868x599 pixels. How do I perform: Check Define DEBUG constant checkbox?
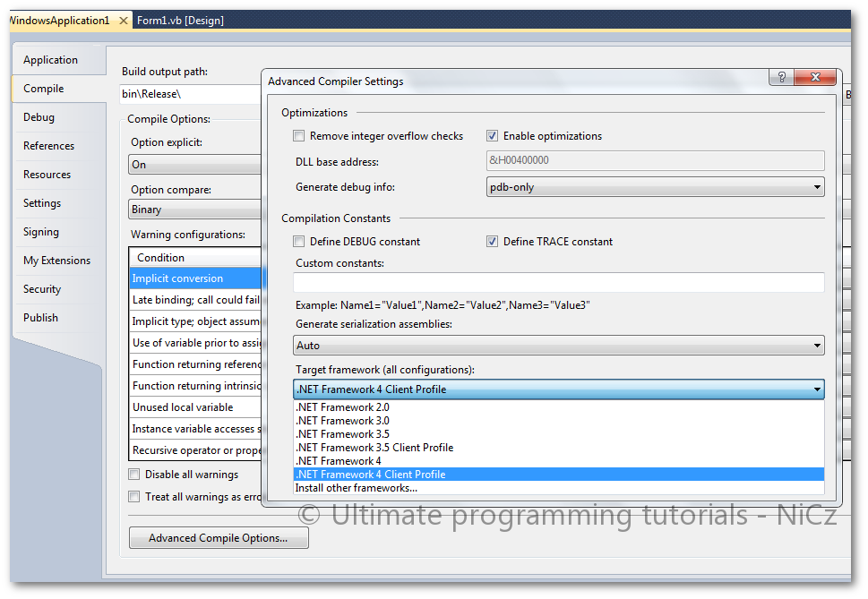coord(299,241)
